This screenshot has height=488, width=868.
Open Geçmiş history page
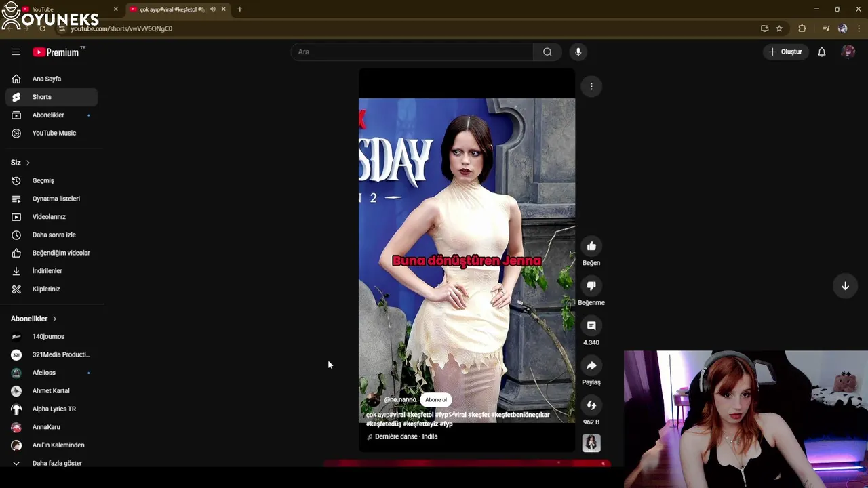(x=52, y=180)
